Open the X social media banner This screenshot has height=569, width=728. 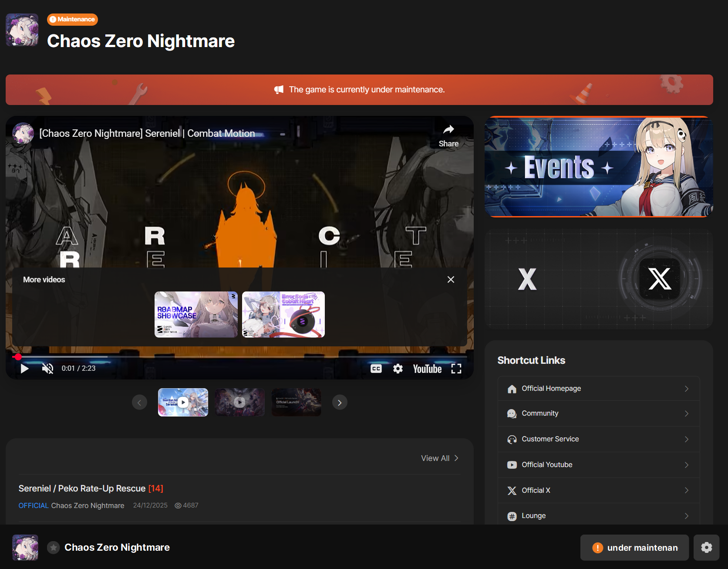coord(599,279)
